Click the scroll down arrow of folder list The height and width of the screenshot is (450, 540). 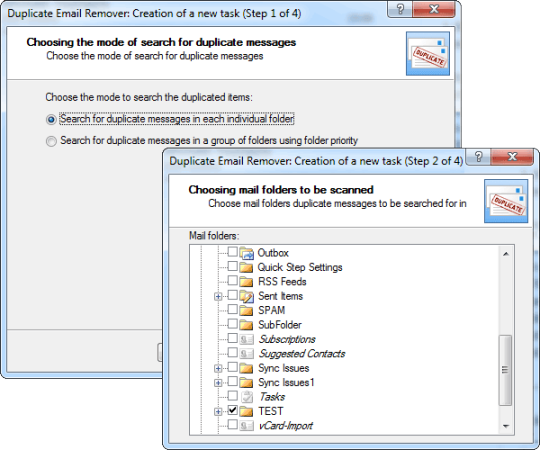[x=506, y=426]
